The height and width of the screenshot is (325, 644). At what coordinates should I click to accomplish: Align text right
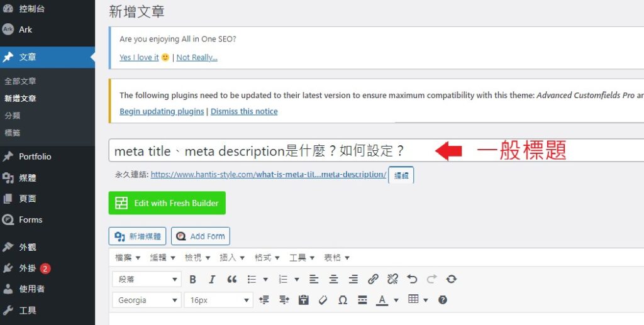pos(353,280)
